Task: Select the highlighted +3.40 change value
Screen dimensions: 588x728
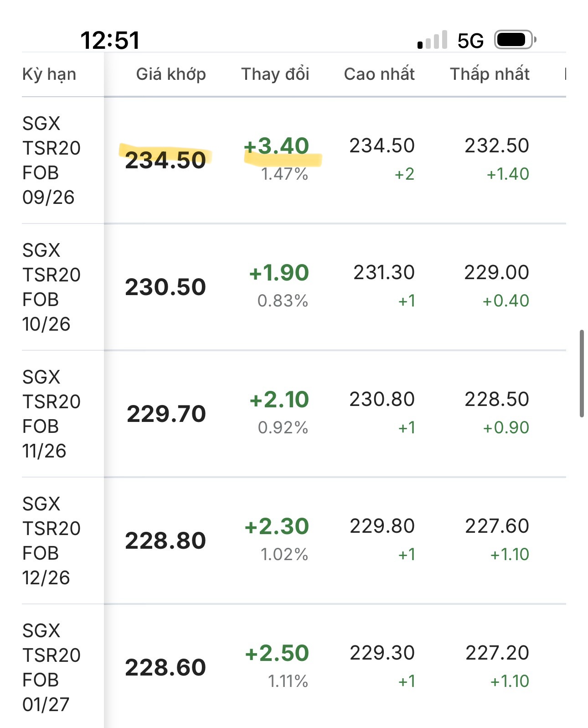Action: click(x=277, y=146)
